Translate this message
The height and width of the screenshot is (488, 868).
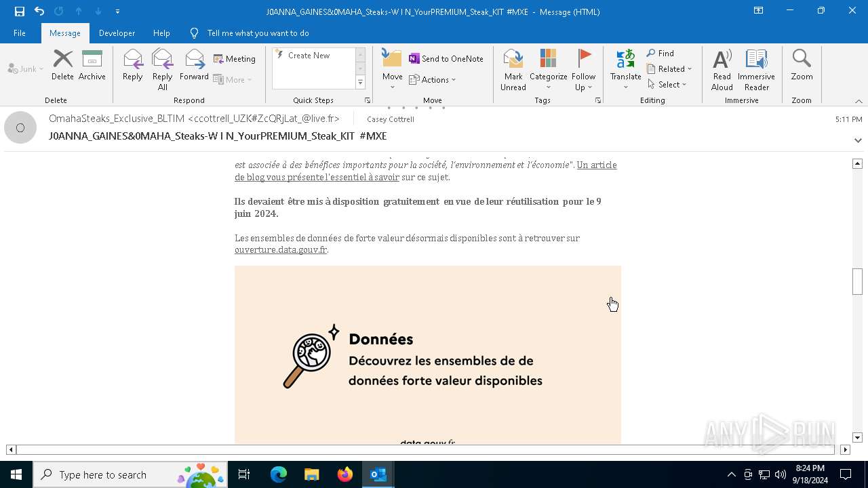(625, 69)
